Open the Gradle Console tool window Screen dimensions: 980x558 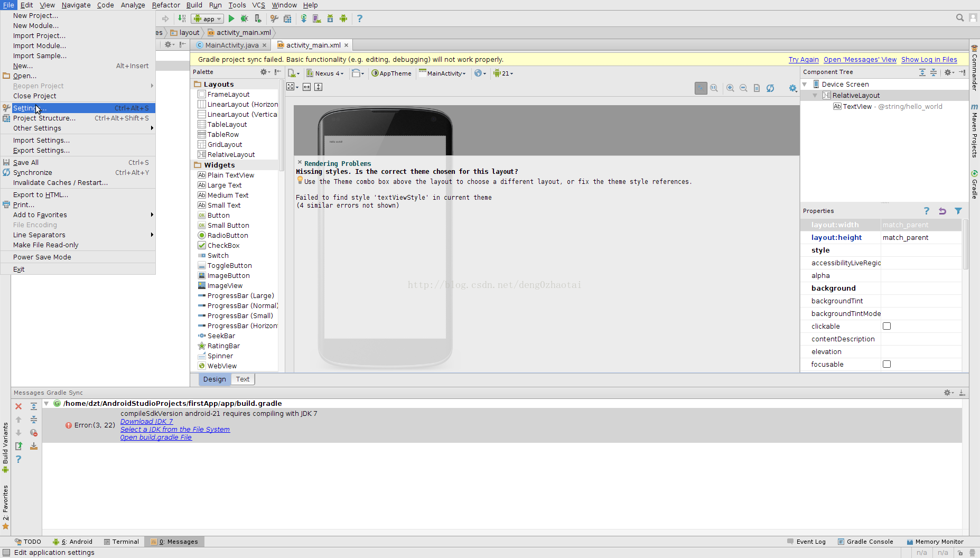point(865,542)
